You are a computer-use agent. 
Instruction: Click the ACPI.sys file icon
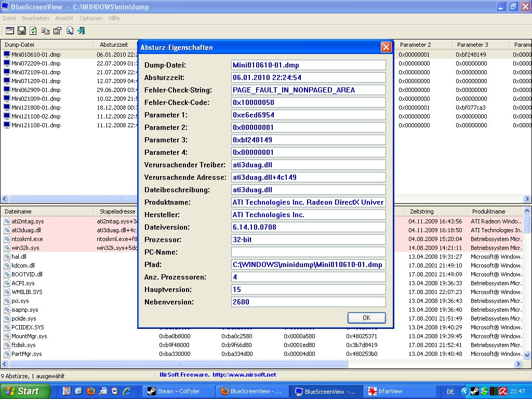(x=7, y=283)
